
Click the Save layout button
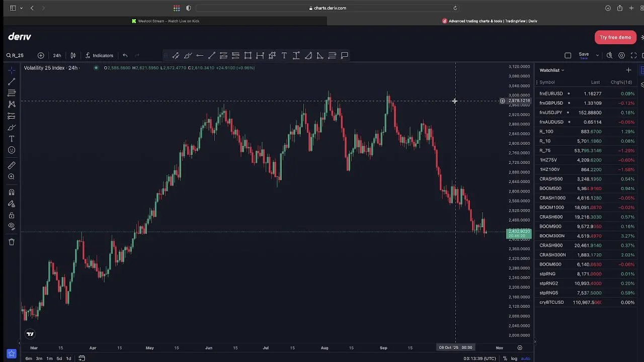[584, 55]
